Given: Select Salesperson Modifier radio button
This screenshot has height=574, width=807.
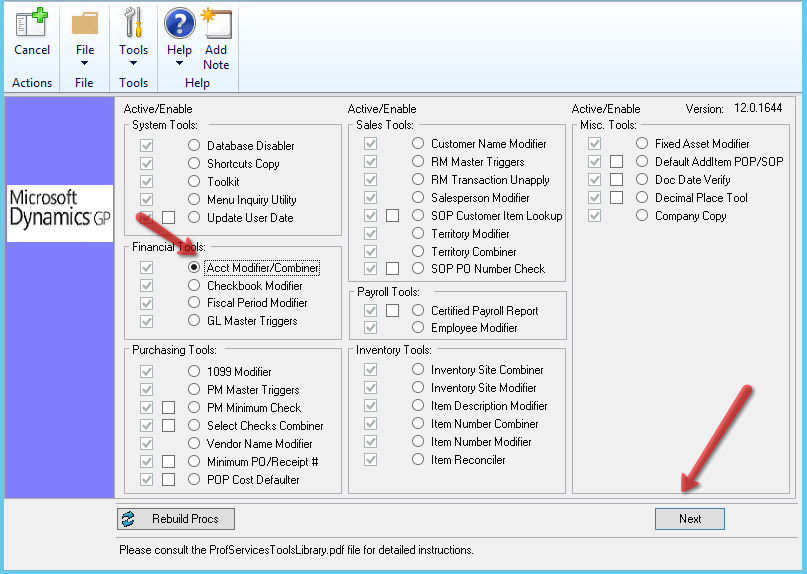Looking at the screenshot, I should point(418,197).
